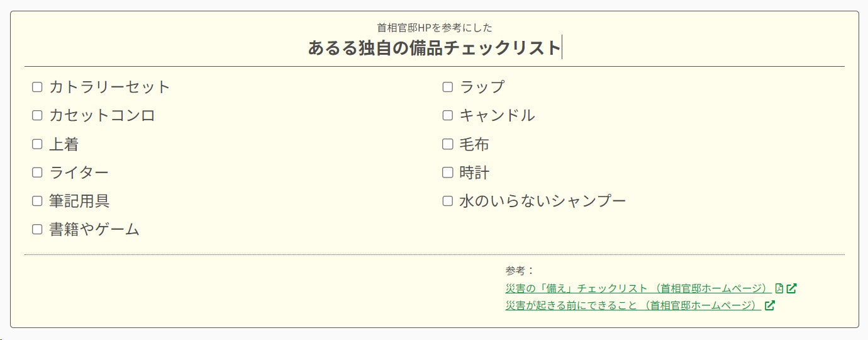Screen dimensions: 868x340
Task: Click external-link icon after 災害が起きる前にできること link
Action: pos(770,305)
